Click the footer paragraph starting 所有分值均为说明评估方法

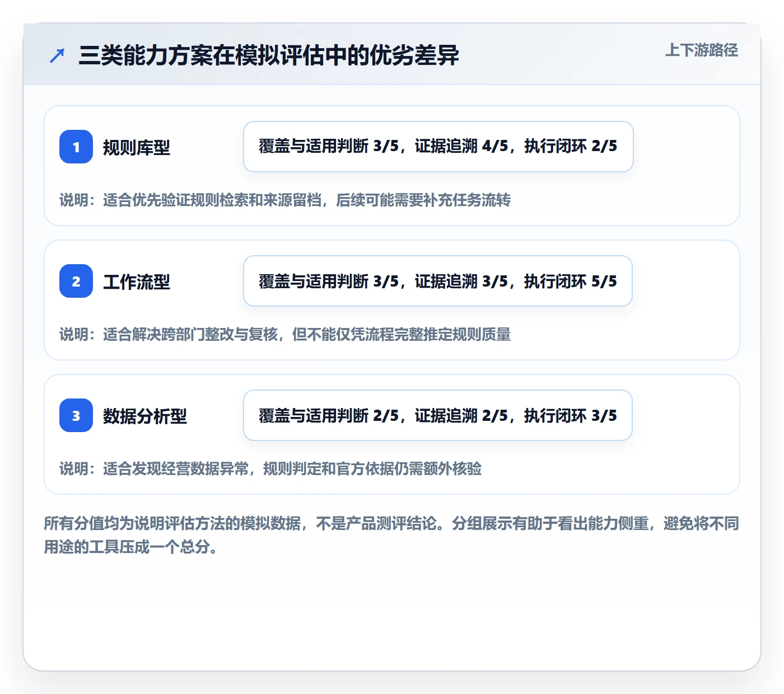pos(391,535)
